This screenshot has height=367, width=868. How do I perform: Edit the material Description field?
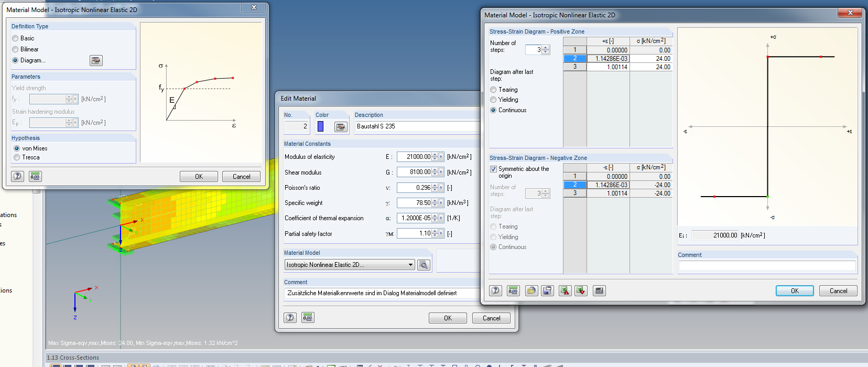coord(417,126)
